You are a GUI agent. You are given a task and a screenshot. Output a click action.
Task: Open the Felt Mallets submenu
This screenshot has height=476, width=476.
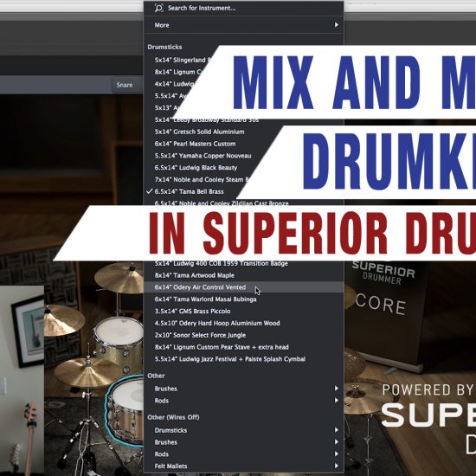pos(243,466)
